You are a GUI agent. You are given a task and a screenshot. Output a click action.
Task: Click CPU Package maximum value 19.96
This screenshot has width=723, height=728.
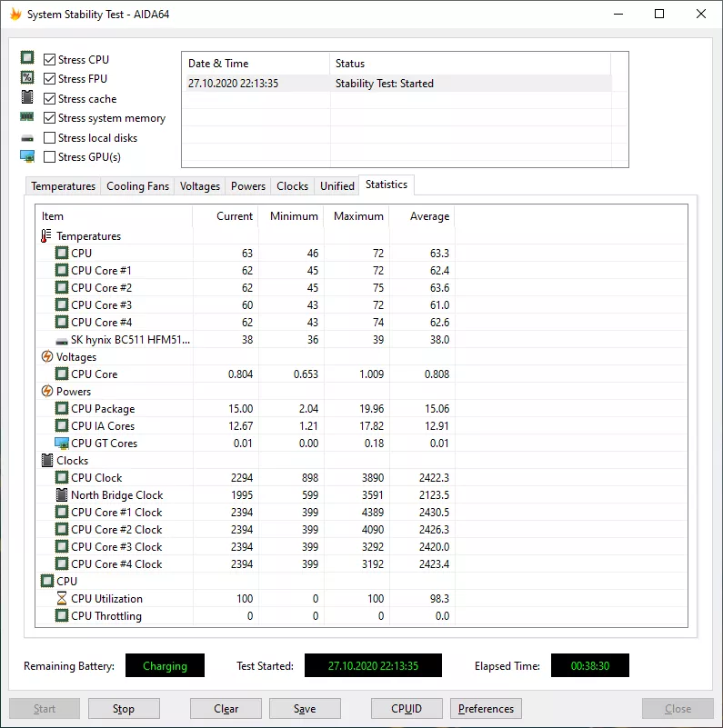tap(371, 409)
